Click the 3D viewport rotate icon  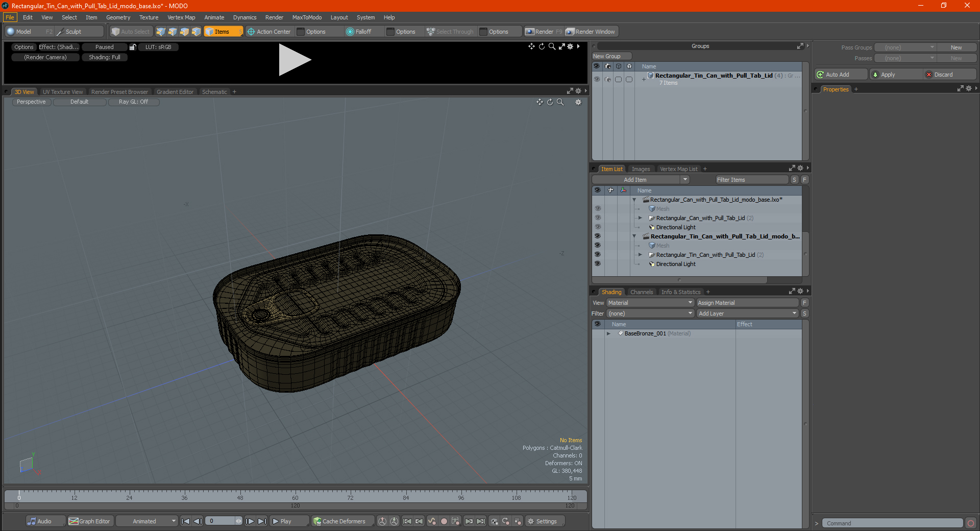550,102
